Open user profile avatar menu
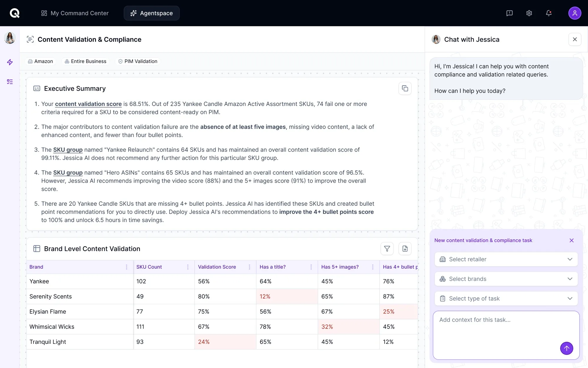Screen dimensions: 588x368 (574, 13)
